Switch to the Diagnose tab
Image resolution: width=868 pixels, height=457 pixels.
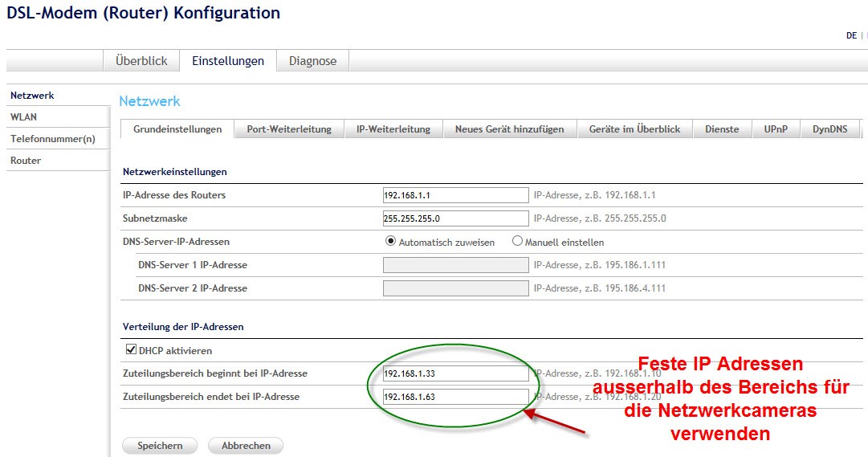[x=312, y=61]
